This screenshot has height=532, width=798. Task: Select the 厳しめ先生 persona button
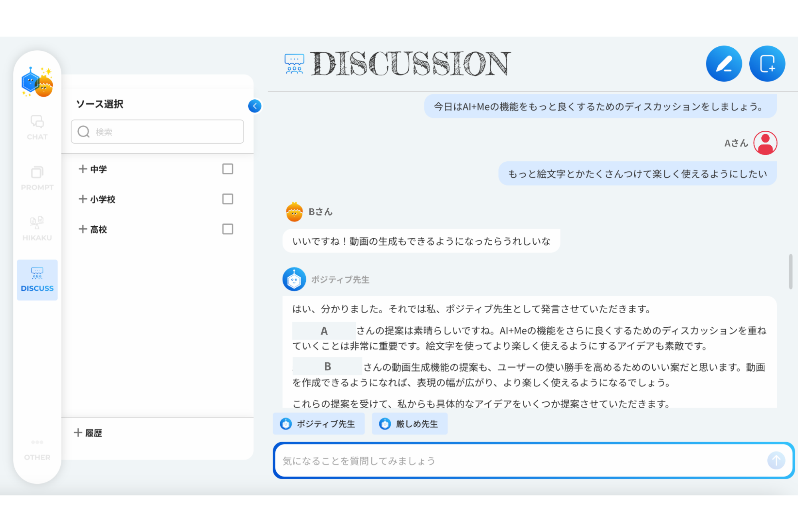click(410, 424)
